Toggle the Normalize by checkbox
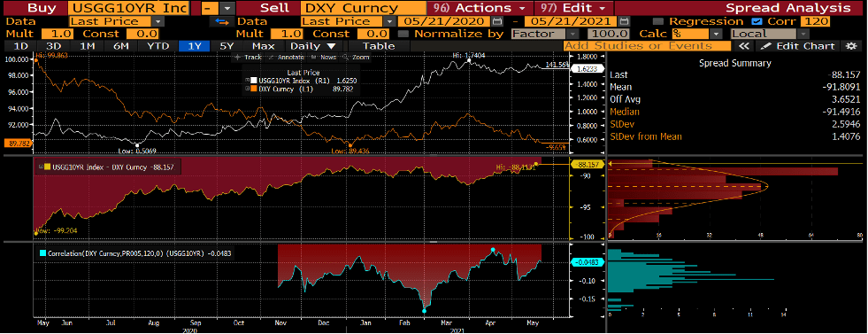The height and width of the screenshot is (334, 868). [x=403, y=34]
